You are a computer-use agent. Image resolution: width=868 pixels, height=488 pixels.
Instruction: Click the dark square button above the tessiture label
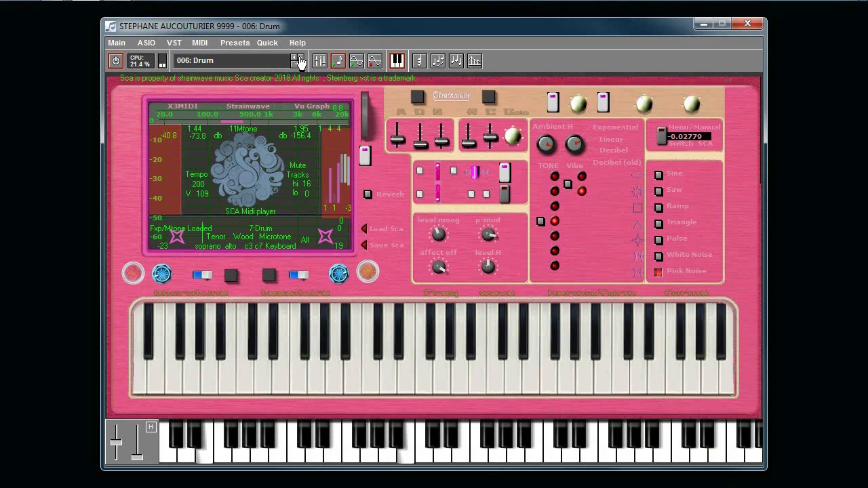click(x=269, y=274)
